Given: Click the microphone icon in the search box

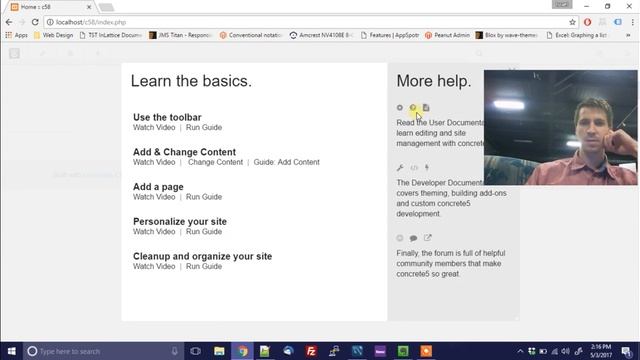Looking at the screenshot, I should point(175,351).
